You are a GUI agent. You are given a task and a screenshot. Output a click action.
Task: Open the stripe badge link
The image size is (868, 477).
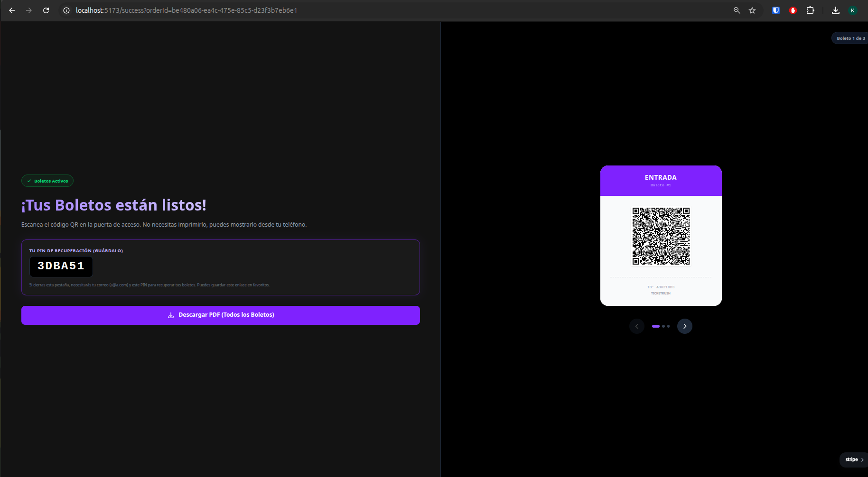pos(854,459)
